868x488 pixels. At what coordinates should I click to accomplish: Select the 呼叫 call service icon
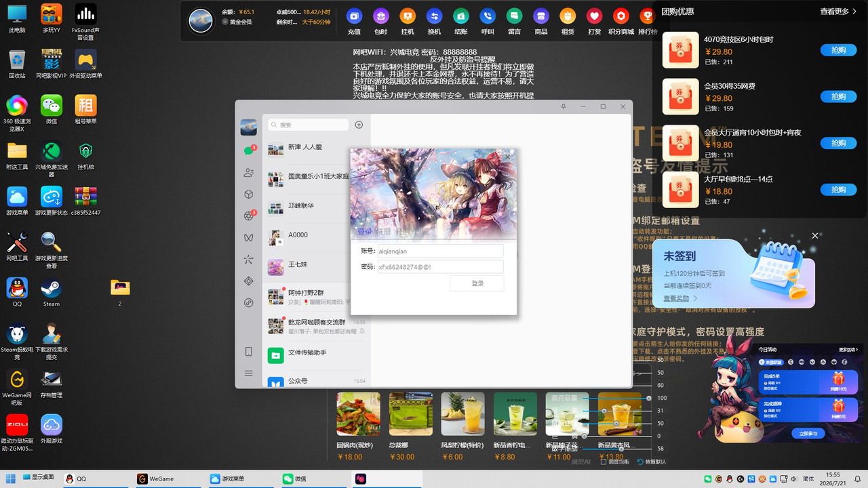coord(488,16)
